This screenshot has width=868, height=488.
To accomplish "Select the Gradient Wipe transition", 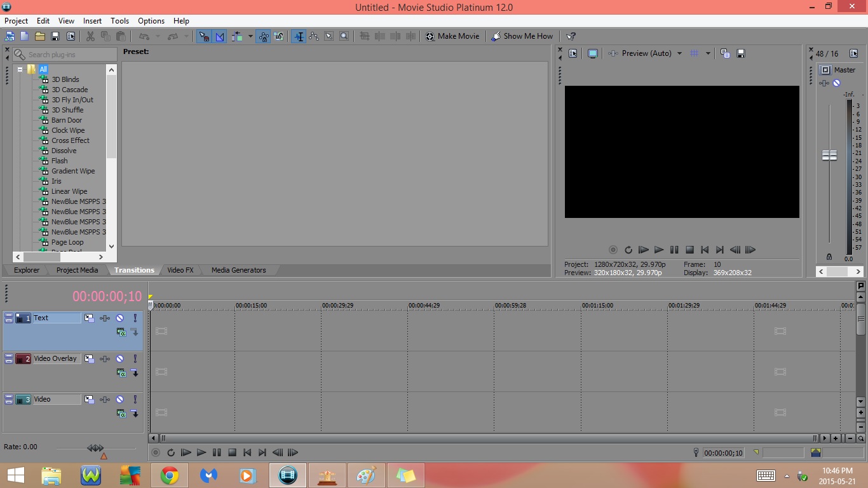I will coord(73,171).
